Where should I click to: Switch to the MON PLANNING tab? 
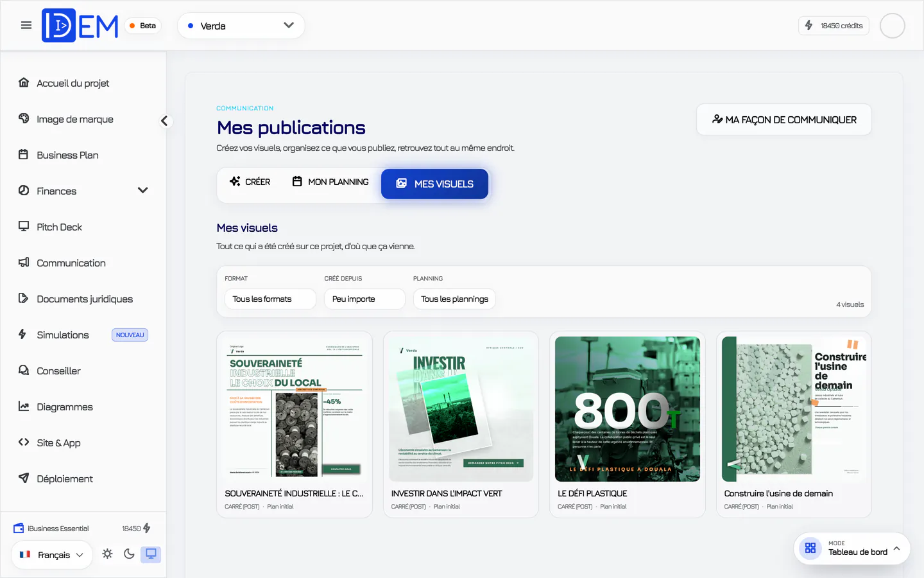pos(330,182)
